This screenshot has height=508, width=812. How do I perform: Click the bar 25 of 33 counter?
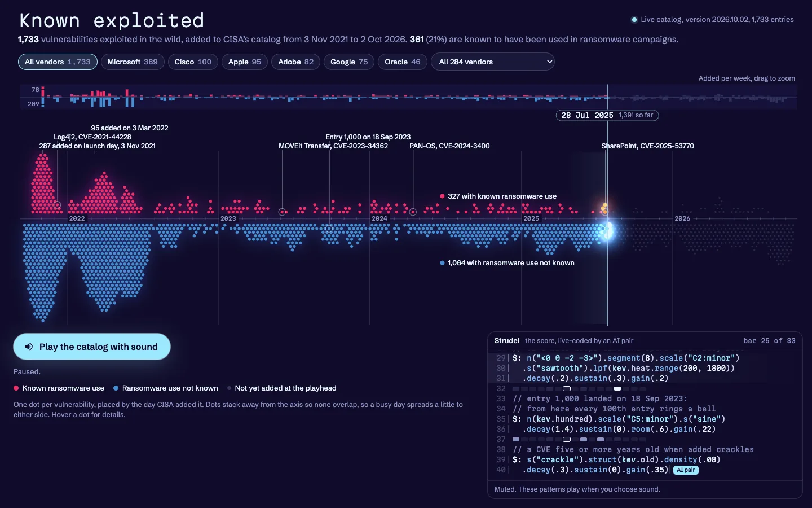click(x=770, y=341)
